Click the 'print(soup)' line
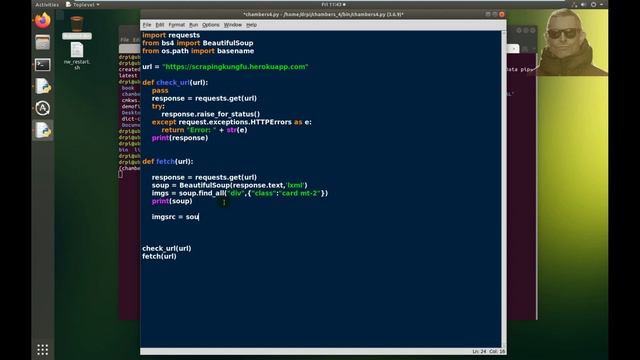Viewport: 640px width, 360px height. pos(172,201)
